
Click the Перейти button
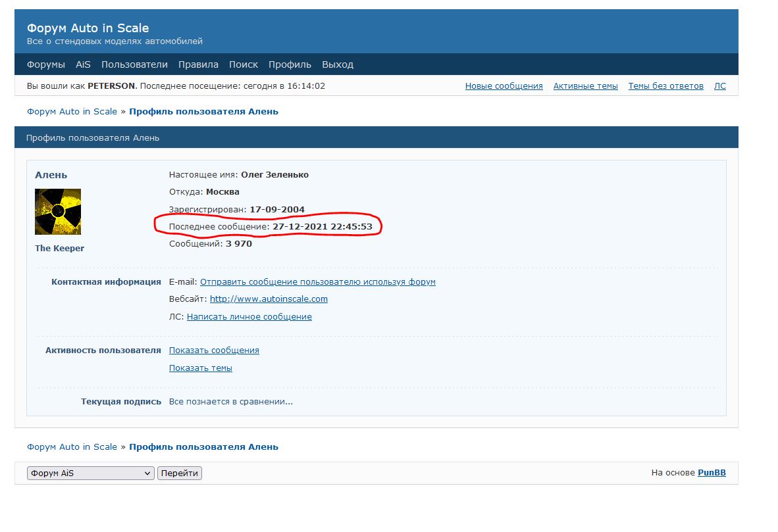(180, 473)
